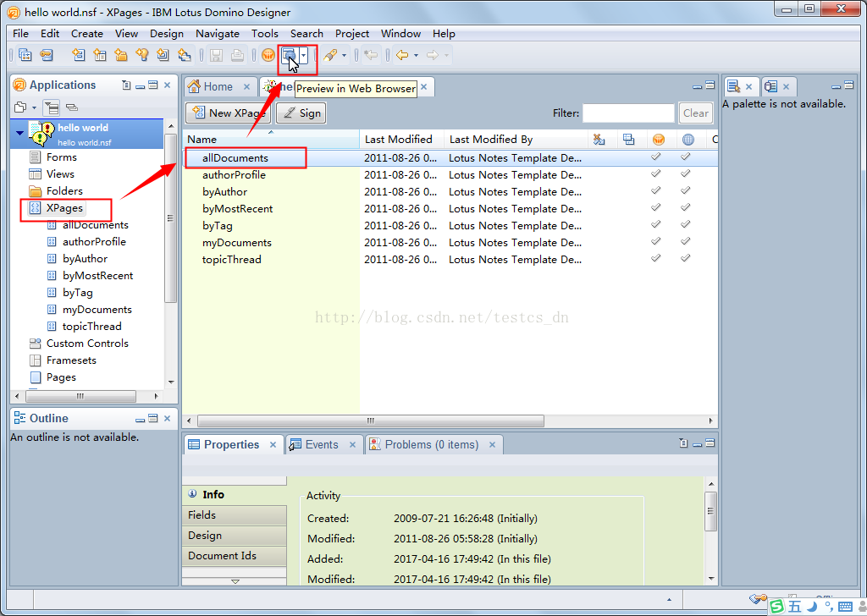The height and width of the screenshot is (616, 867).
Task: Open the Navigate menu
Action: coord(218,34)
